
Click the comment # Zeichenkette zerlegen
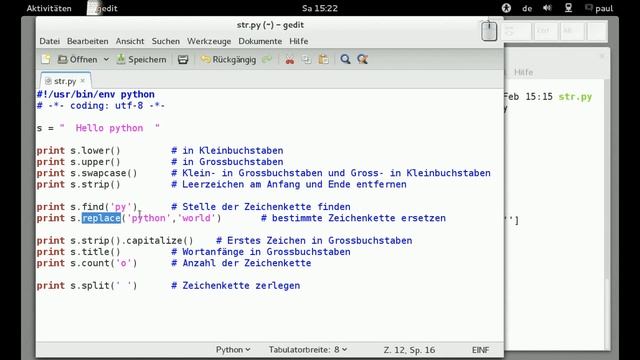[236, 286]
